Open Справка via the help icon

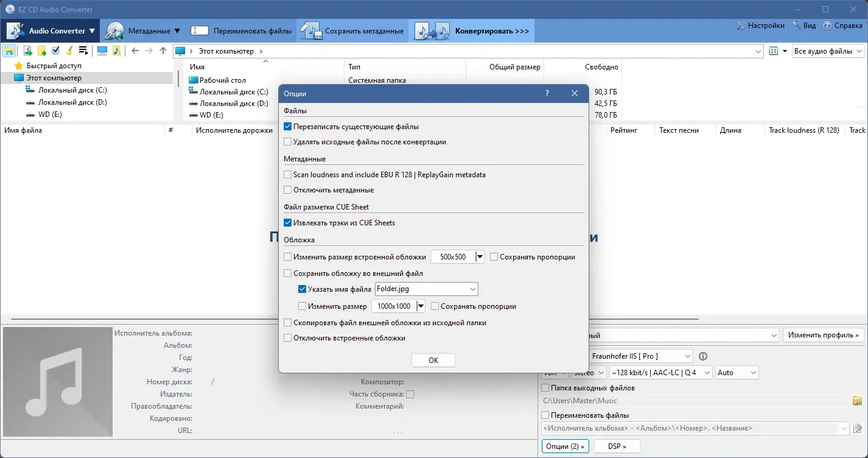827,26
